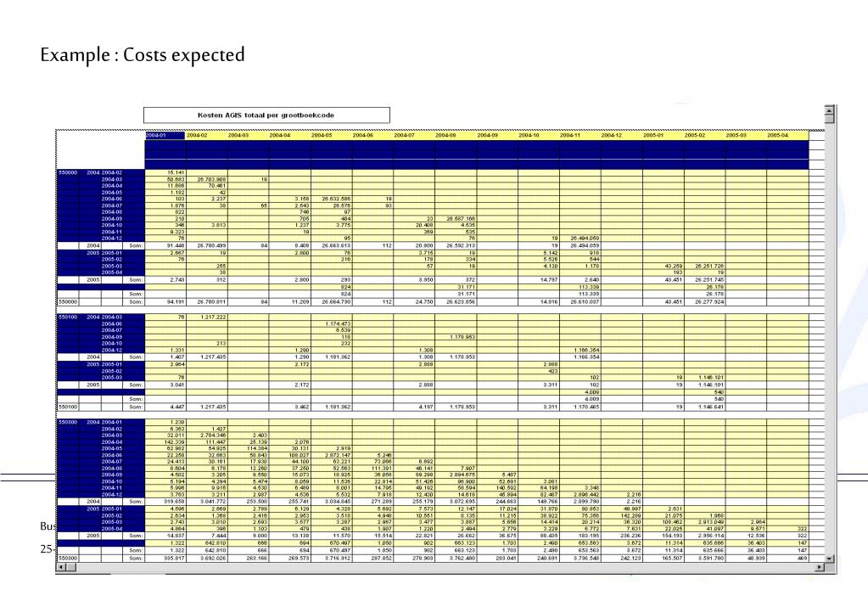Click the 2004-03 column header
The width and height of the screenshot is (868, 601).
[x=248, y=135]
